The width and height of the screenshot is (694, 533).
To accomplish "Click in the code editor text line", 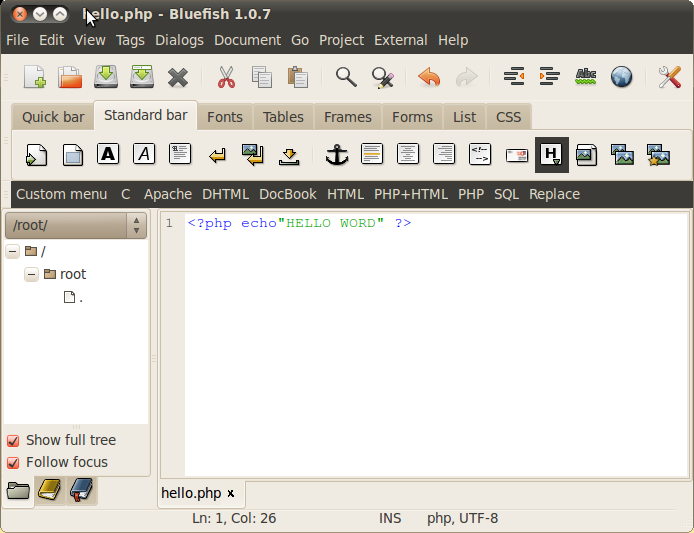I will coord(300,223).
